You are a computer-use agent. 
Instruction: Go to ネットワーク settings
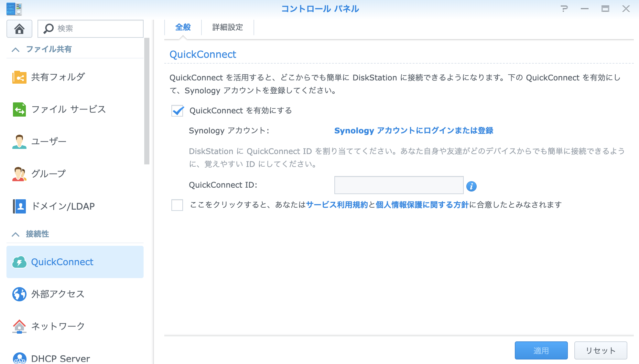coord(75,327)
